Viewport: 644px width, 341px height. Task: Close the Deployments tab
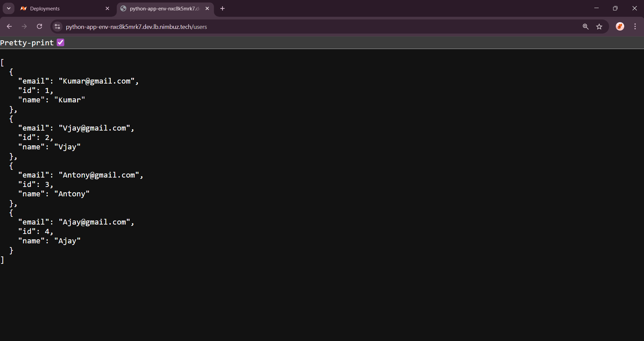click(107, 9)
